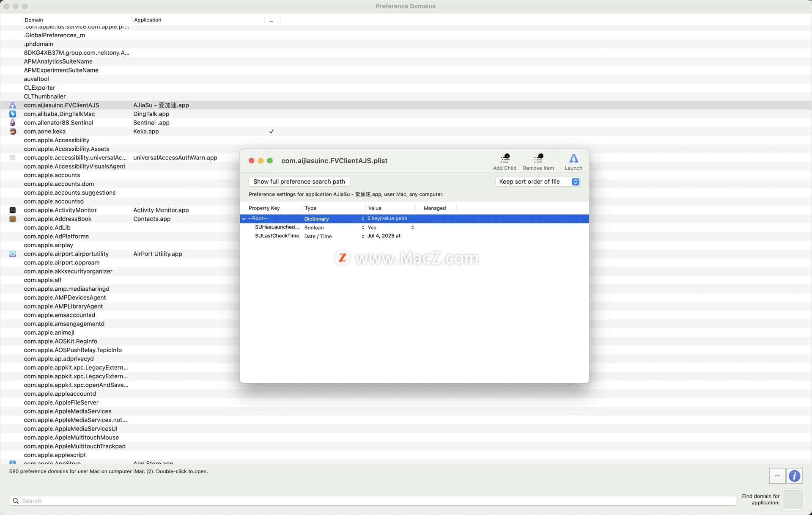Select com.aijiasuinc.FVClientAJS domain row

tap(406, 105)
